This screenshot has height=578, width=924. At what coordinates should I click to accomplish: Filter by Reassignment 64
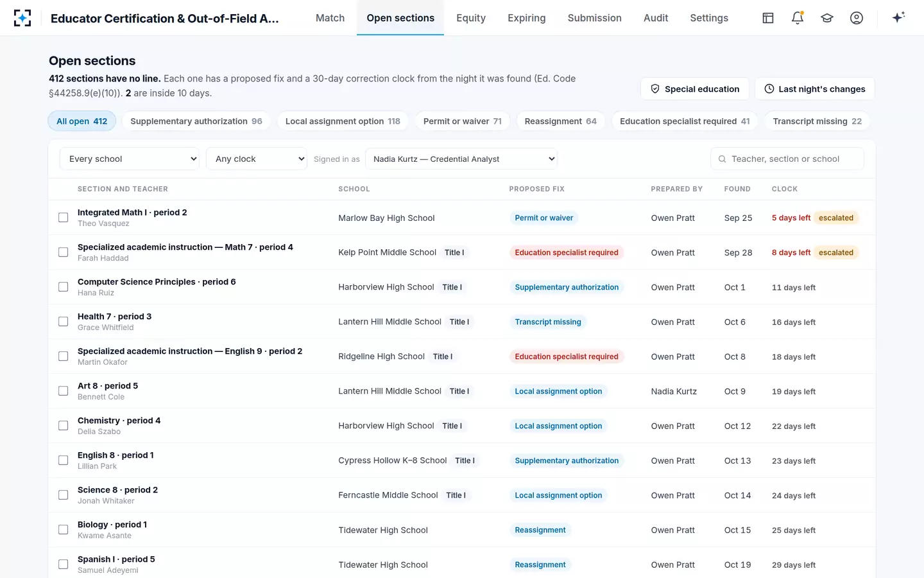[561, 121]
